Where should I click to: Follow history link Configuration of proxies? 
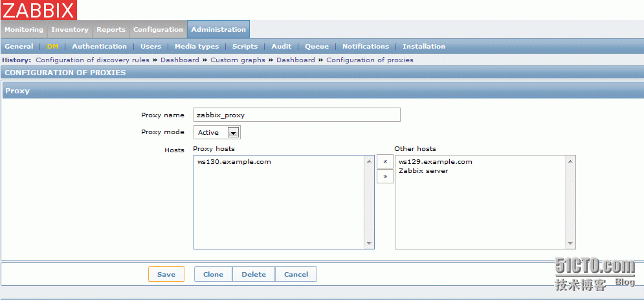(x=370, y=60)
